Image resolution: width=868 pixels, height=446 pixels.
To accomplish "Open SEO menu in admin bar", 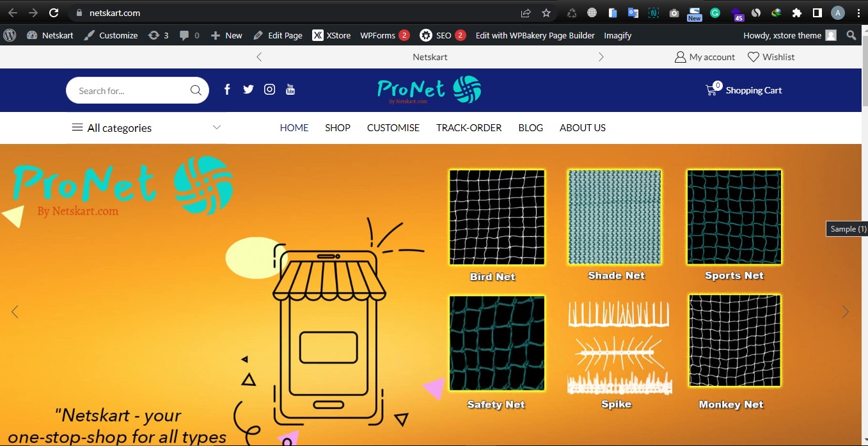I will (x=443, y=35).
